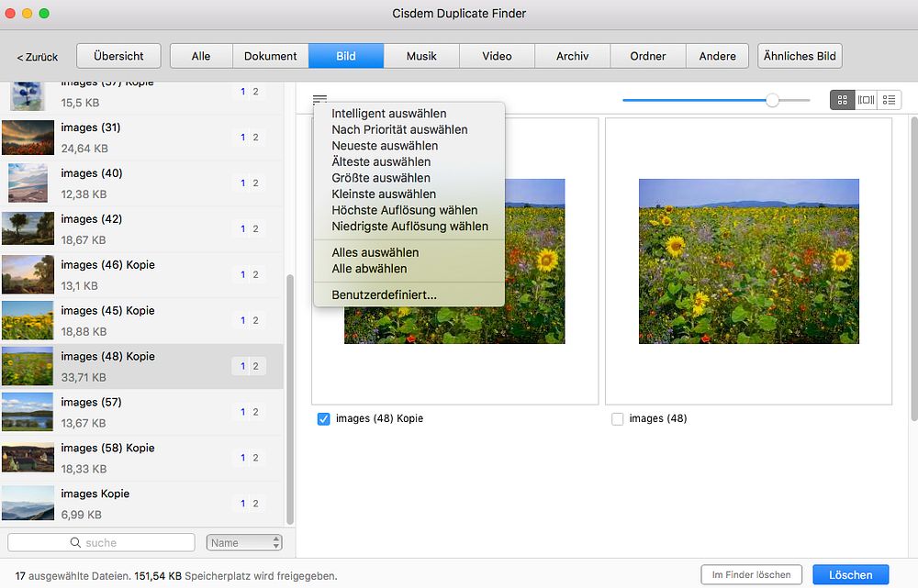
Task: Switch to the Alle tab
Action: tap(201, 56)
